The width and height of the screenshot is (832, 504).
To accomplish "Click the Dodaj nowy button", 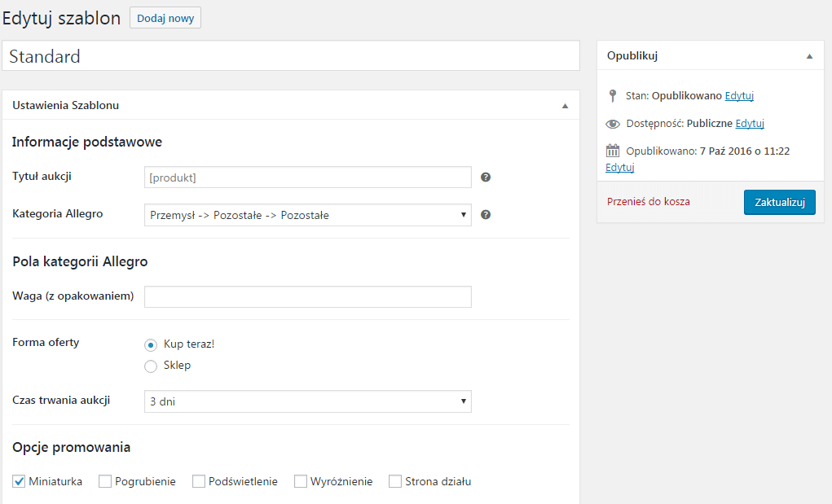I will [165, 18].
